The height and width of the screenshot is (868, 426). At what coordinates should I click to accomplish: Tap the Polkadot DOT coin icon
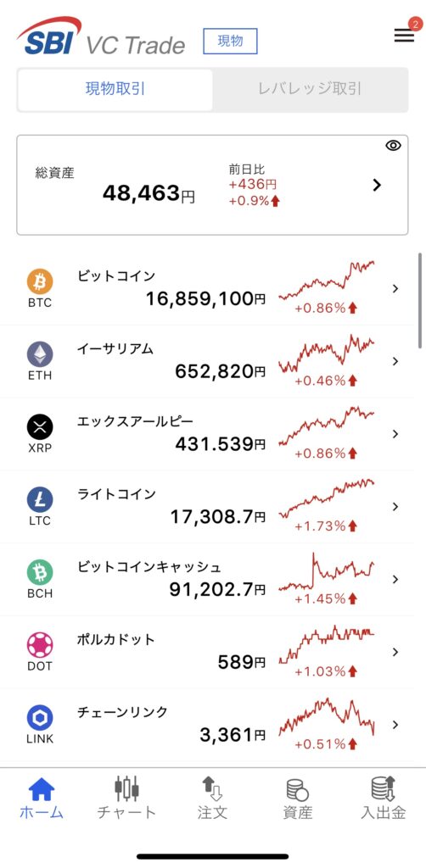(40, 645)
